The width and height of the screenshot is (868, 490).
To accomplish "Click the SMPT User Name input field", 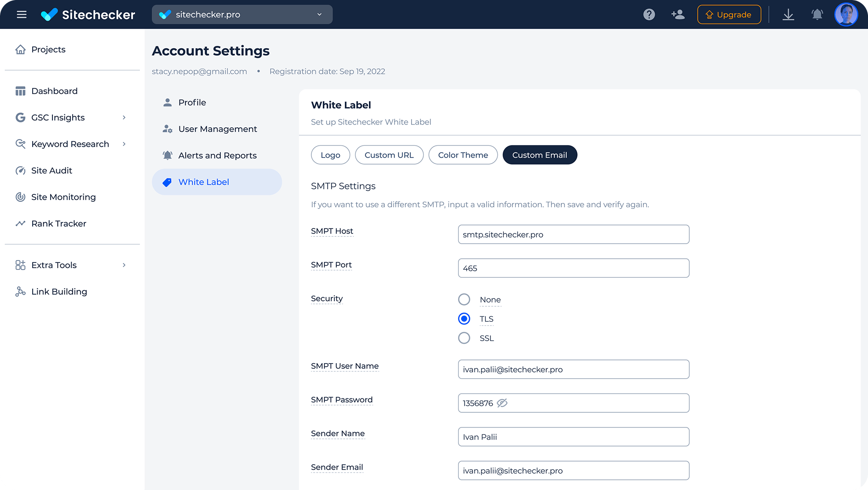I will click(573, 370).
